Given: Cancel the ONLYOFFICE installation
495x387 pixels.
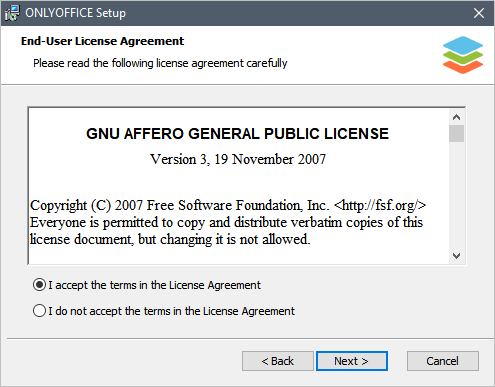Looking at the screenshot, I should click(x=443, y=361).
